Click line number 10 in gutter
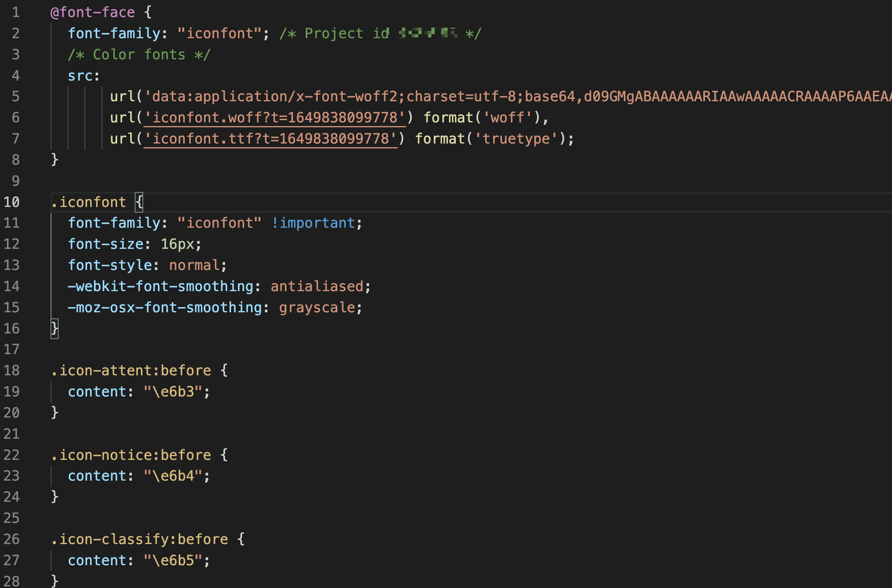Screen dimensions: 892x588 click(12, 202)
